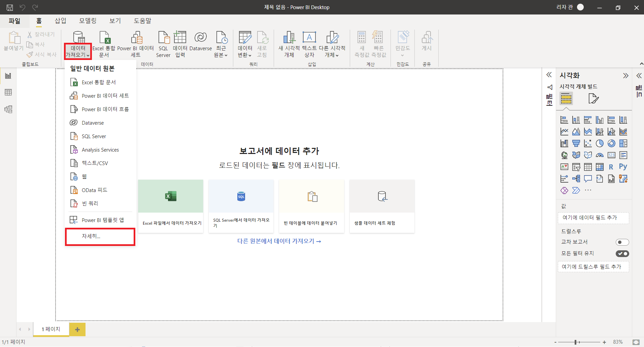Viewport: 644px width, 347px height.
Task: Switch to the 삽입 ribbon tab
Action: coord(61,21)
